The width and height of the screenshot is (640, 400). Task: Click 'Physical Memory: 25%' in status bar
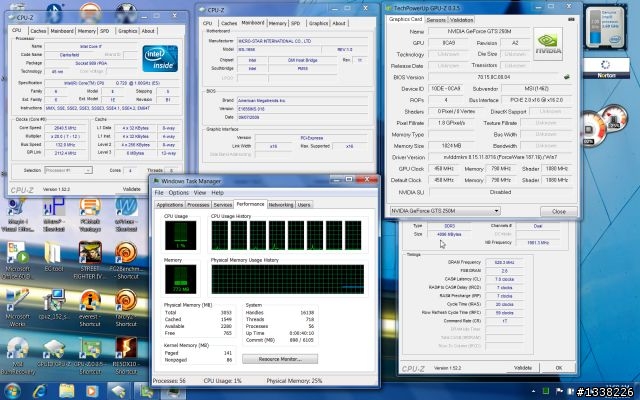pyautogui.click(x=294, y=381)
